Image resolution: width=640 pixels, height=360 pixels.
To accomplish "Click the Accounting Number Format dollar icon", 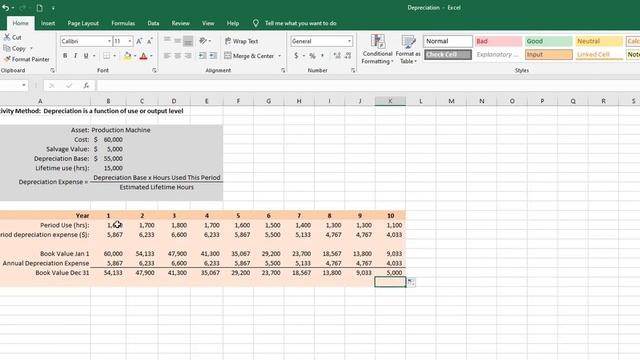I will click(296, 56).
